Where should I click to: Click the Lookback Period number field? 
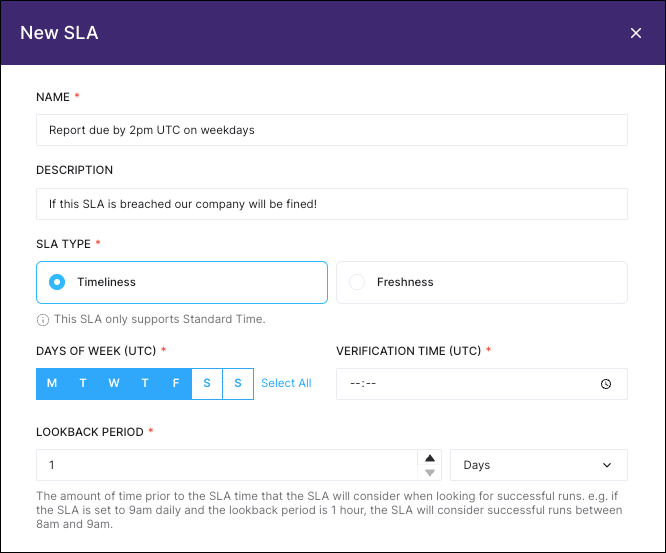coord(225,465)
